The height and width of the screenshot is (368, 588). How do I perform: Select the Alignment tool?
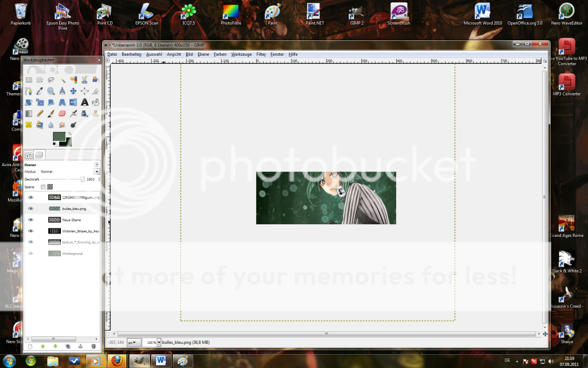point(85,91)
